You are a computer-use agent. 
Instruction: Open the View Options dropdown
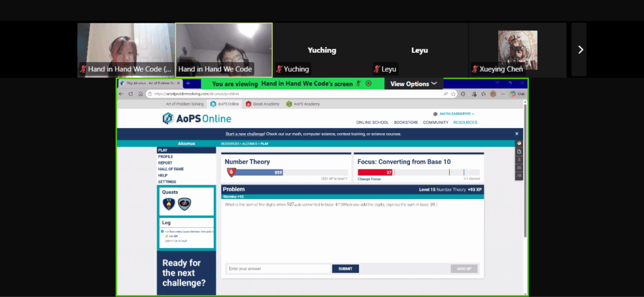(x=413, y=84)
